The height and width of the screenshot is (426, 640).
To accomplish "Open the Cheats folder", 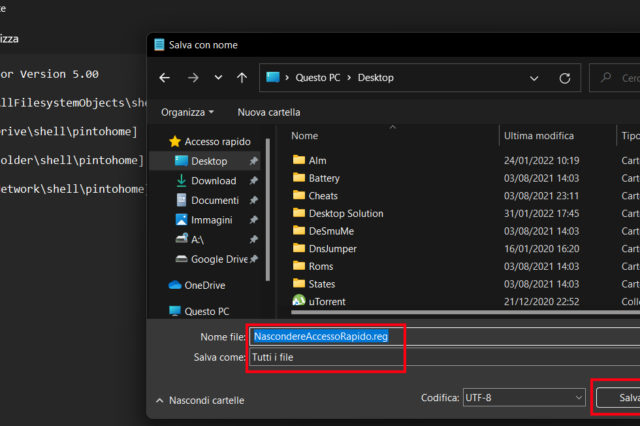I will pos(323,196).
